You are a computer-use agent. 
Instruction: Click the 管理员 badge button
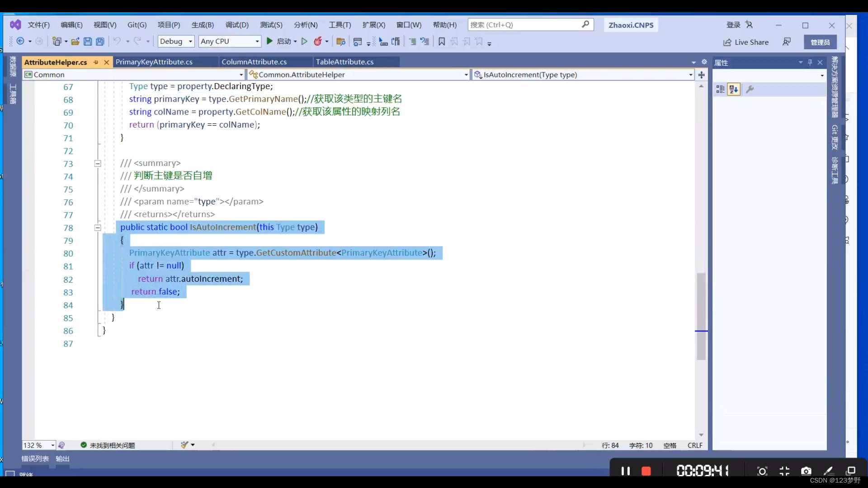(x=820, y=42)
